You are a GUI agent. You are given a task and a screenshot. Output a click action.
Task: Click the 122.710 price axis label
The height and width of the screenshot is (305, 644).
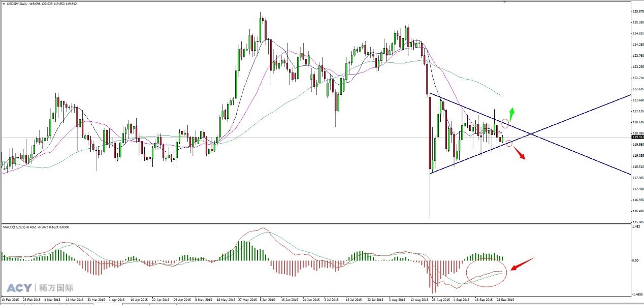tap(638, 78)
